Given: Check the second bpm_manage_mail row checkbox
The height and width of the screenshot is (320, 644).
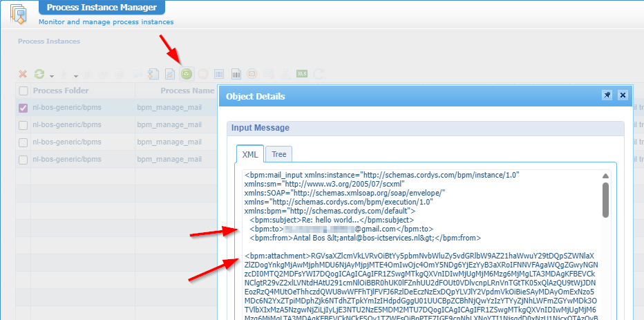Looking at the screenshot, I should (23, 125).
